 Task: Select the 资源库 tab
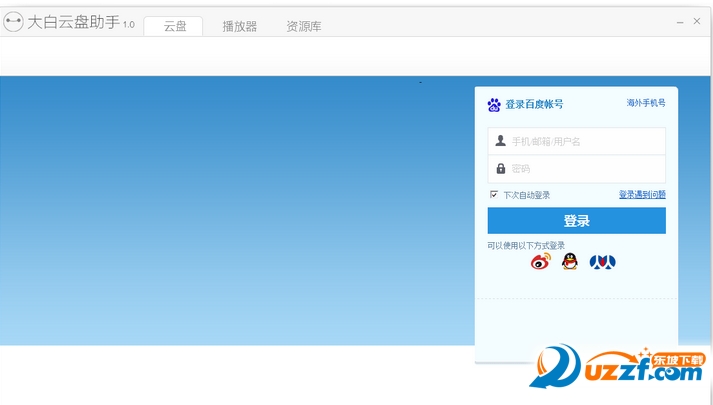304,26
